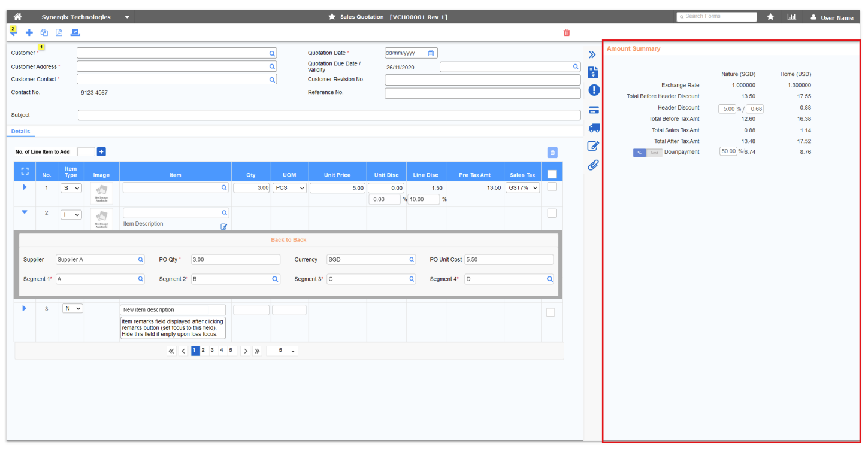Open the payment card icon in the sidebar
Image resolution: width=868 pixels, height=453 pixels.
593,110
